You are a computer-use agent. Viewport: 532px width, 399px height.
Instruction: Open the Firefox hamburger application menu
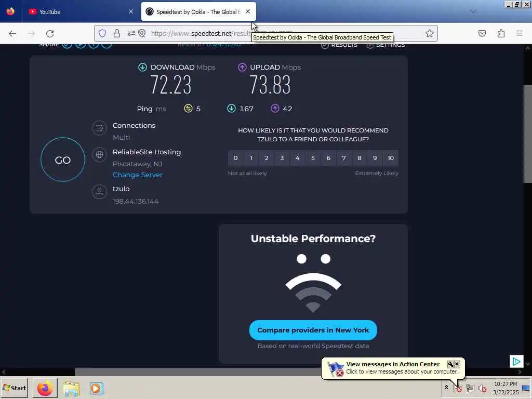[x=520, y=33]
